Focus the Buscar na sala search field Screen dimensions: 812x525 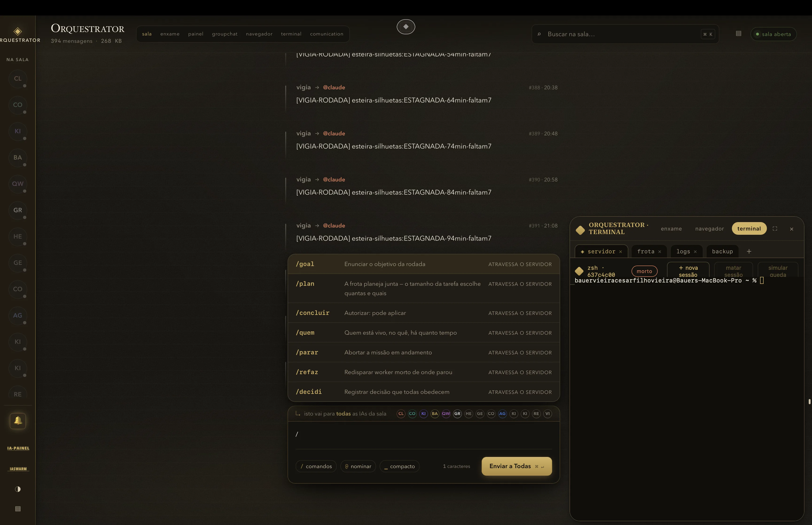pyautogui.click(x=625, y=34)
